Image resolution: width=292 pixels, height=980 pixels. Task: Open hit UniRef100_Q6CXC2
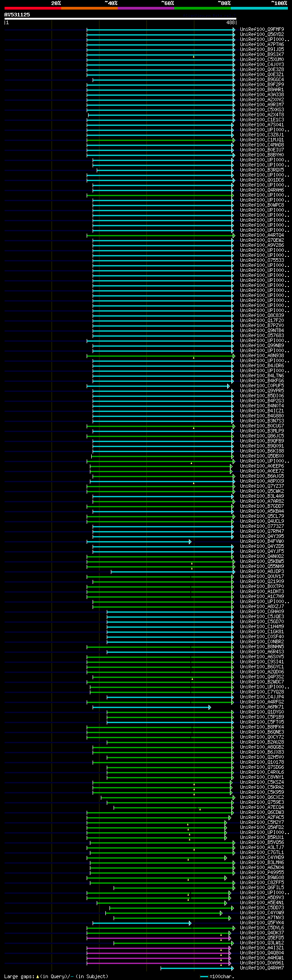pyautogui.click(x=262, y=797)
